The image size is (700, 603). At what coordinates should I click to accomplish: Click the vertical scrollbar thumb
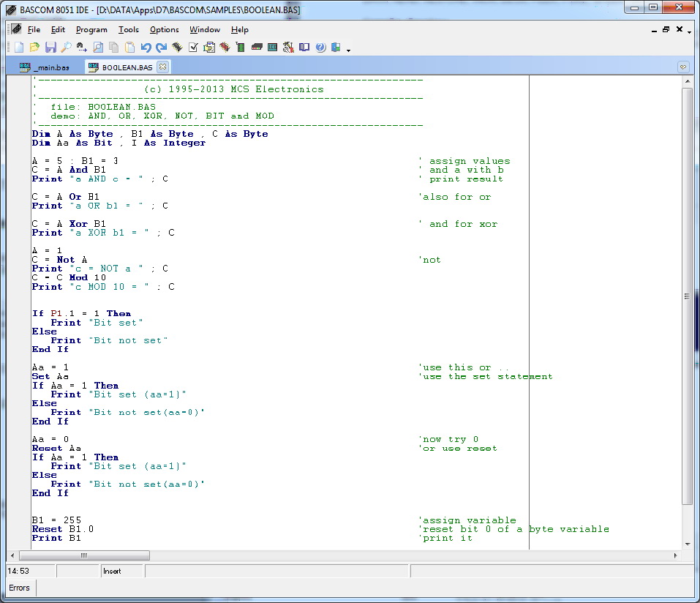(688, 296)
